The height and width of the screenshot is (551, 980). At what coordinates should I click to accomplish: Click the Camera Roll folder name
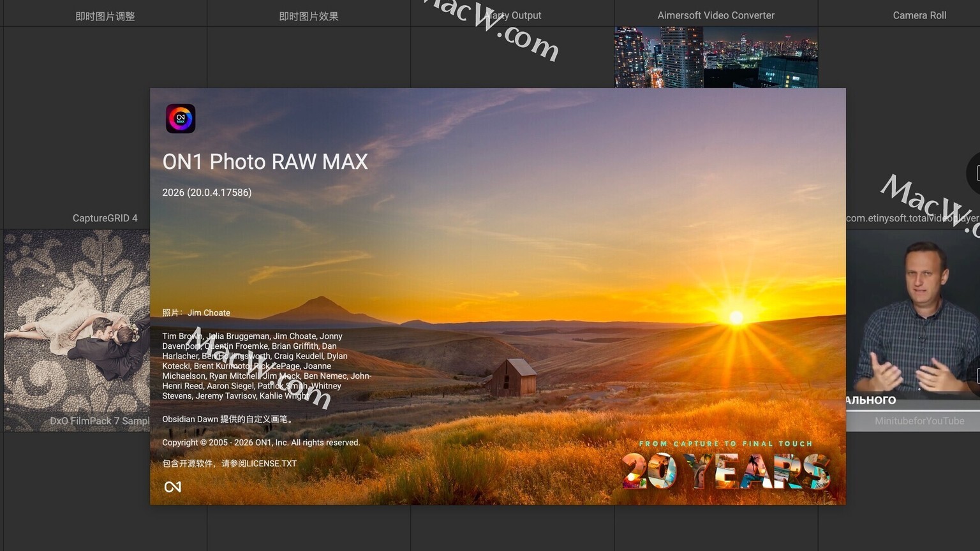pyautogui.click(x=919, y=15)
